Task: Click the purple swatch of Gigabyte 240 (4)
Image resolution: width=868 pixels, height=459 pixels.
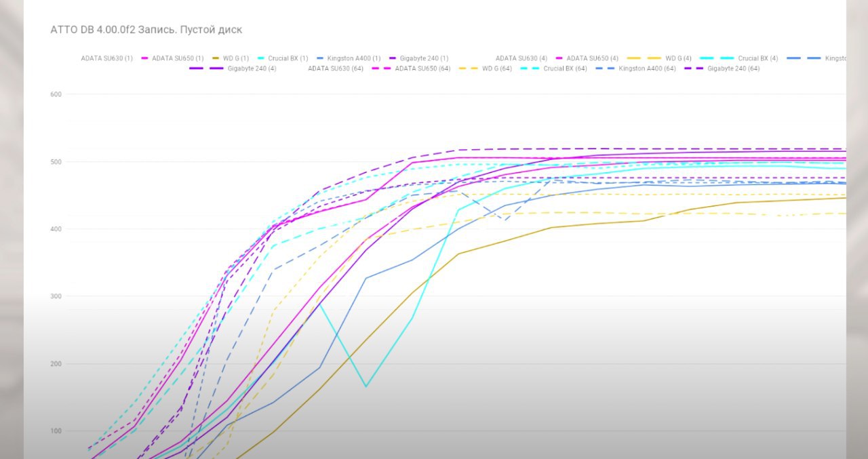Action: pos(206,68)
